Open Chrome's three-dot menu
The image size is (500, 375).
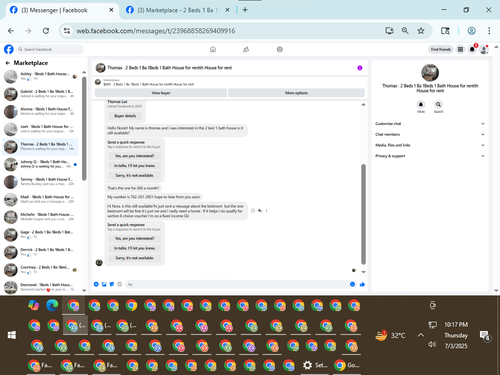click(x=489, y=31)
